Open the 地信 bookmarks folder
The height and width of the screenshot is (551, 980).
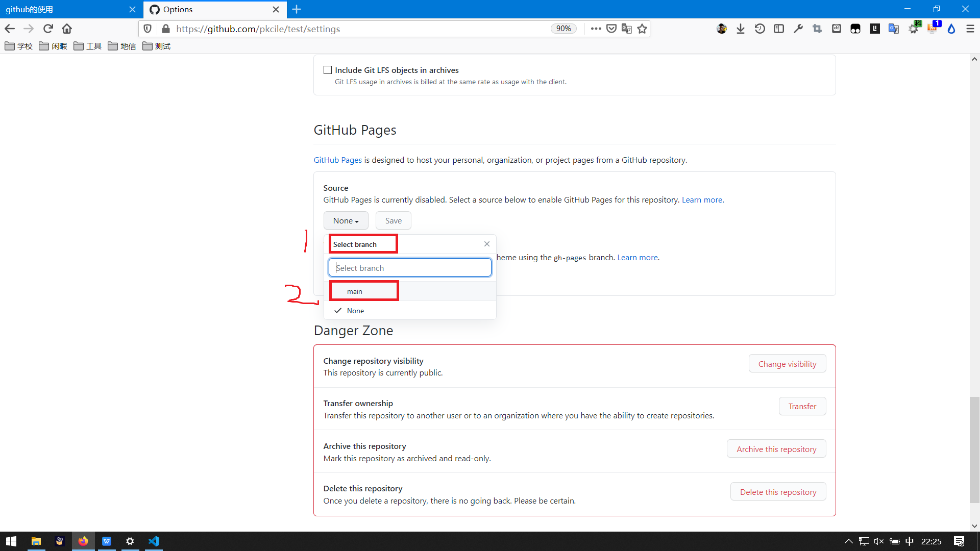(122, 46)
